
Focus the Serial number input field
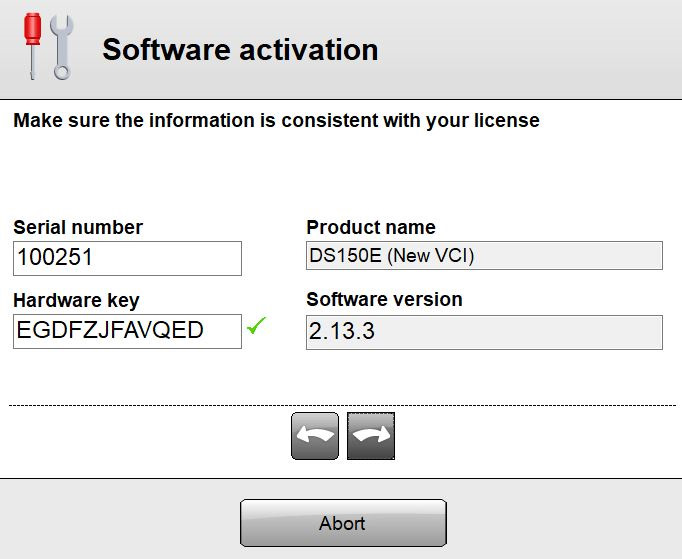(x=127, y=258)
